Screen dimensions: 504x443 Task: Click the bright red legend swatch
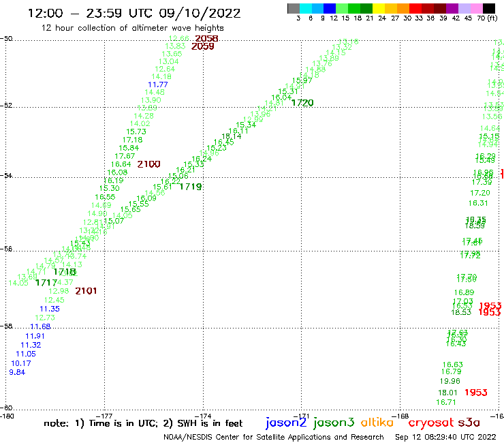point(415,8)
